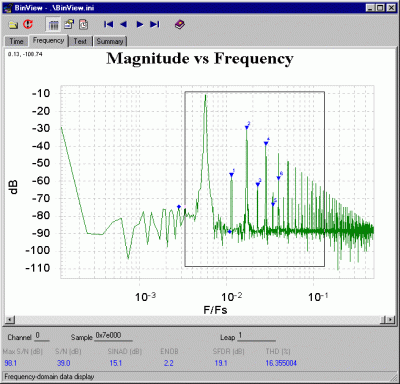Click harmonic marker 2 on the plot

pyautogui.click(x=247, y=127)
